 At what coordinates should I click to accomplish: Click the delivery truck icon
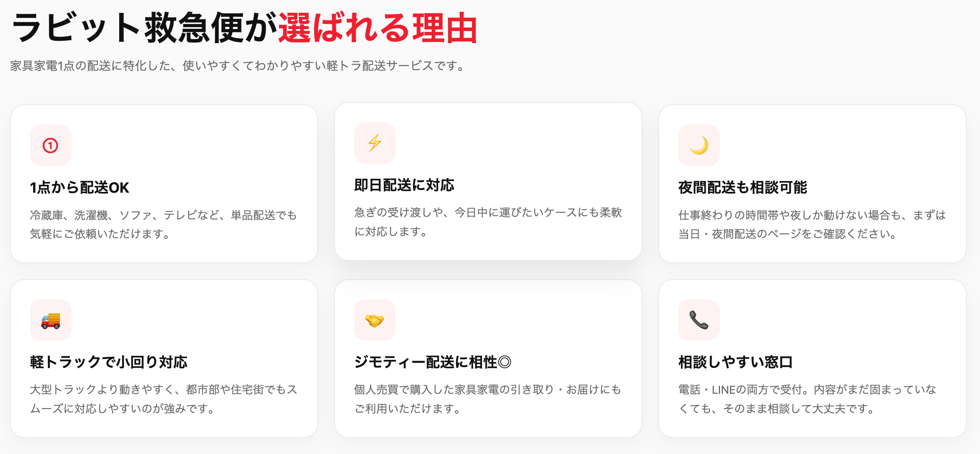[x=51, y=320]
